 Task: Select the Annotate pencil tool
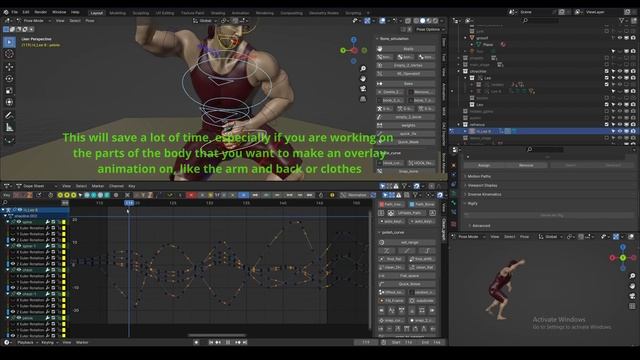(x=9, y=116)
